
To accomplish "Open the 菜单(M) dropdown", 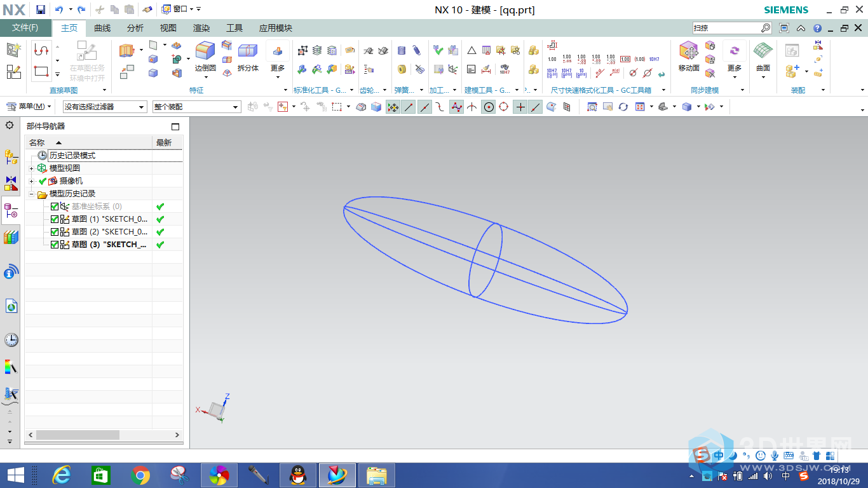I will pos(29,107).
